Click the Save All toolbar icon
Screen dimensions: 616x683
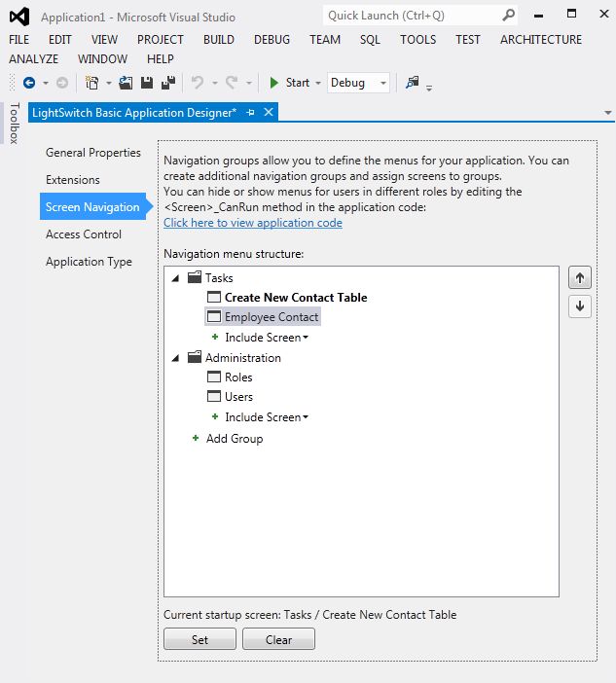168,83
